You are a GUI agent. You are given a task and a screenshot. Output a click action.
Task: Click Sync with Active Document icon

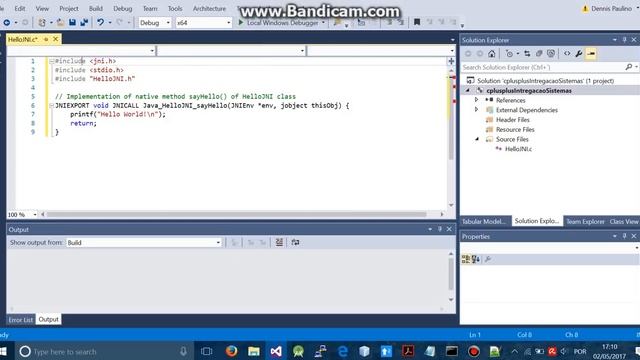click(x=527, y=53)
